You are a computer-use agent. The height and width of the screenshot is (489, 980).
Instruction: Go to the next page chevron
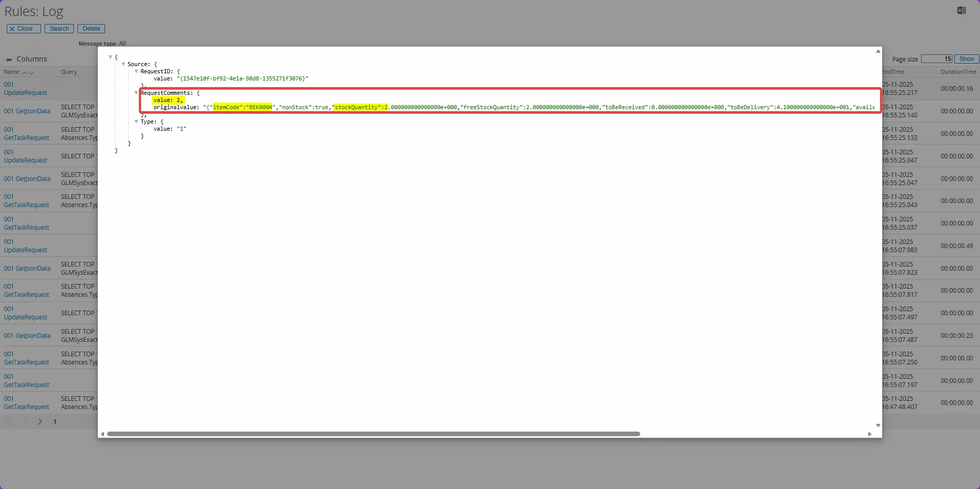(39, 422)
